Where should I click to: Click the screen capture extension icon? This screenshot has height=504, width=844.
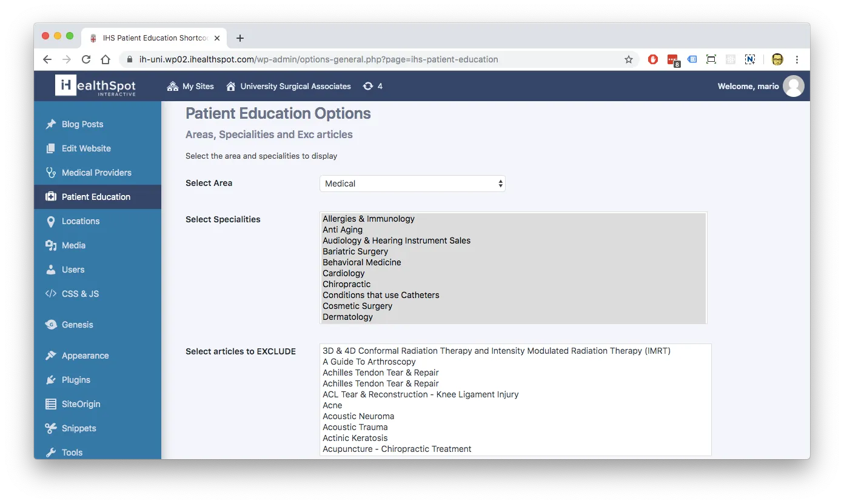(711, 59)
